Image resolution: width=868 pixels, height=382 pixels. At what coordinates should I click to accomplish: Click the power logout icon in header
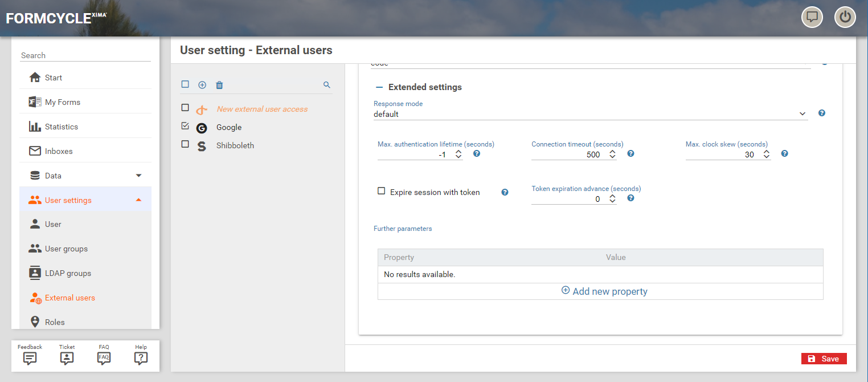tap(845, 17)
